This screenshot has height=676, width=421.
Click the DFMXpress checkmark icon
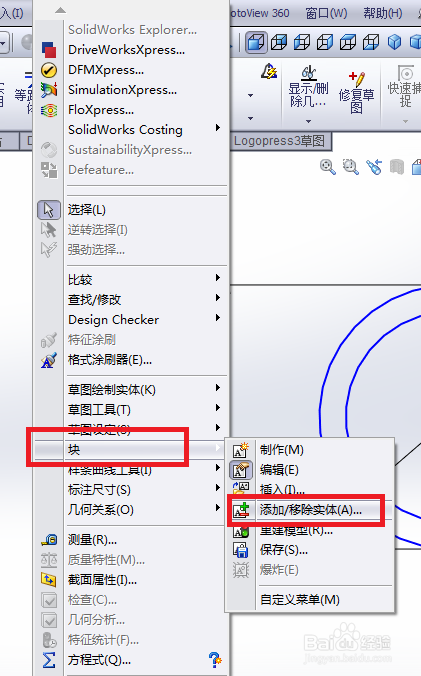pyautogui.click(x=49, y=70)
